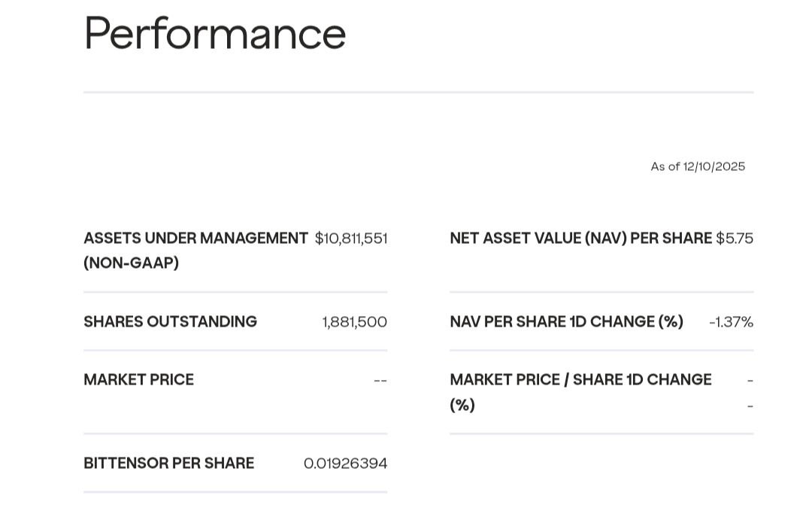Click the divider below the Shares Outstanding row
812x517 pixels.
[x=235, y=351]
